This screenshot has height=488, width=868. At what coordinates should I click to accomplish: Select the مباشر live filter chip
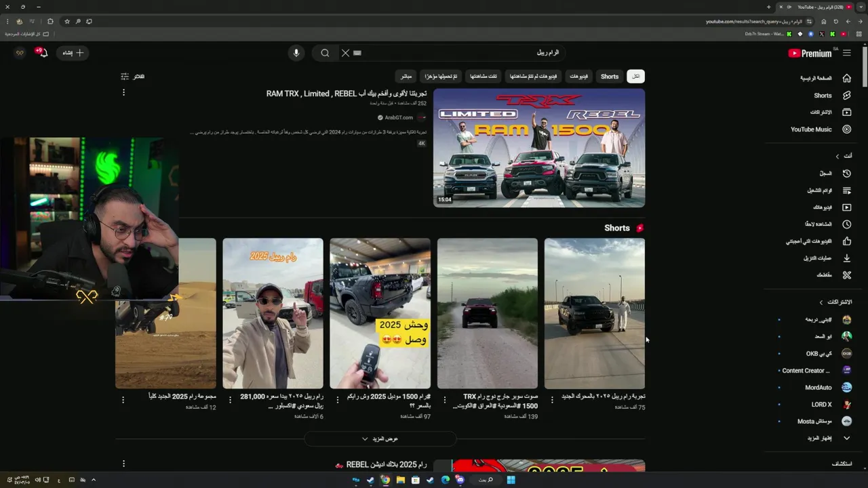(406, 77)
